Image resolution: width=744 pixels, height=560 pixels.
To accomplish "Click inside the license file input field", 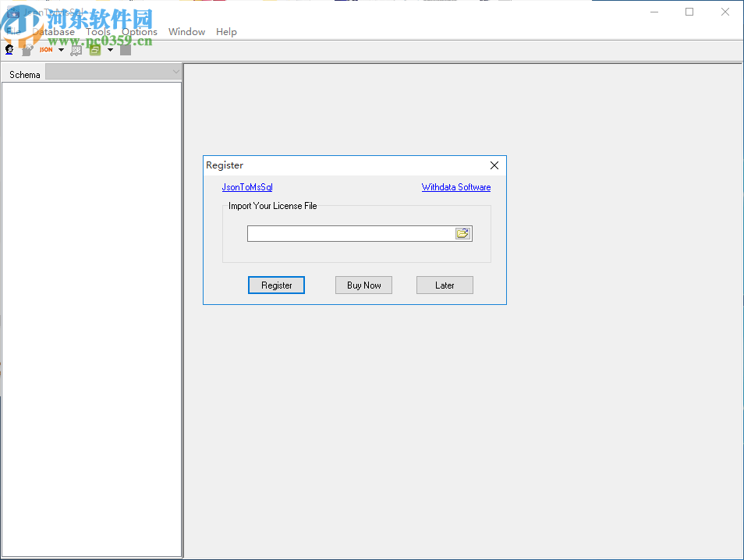I will (x=351, y=233).
